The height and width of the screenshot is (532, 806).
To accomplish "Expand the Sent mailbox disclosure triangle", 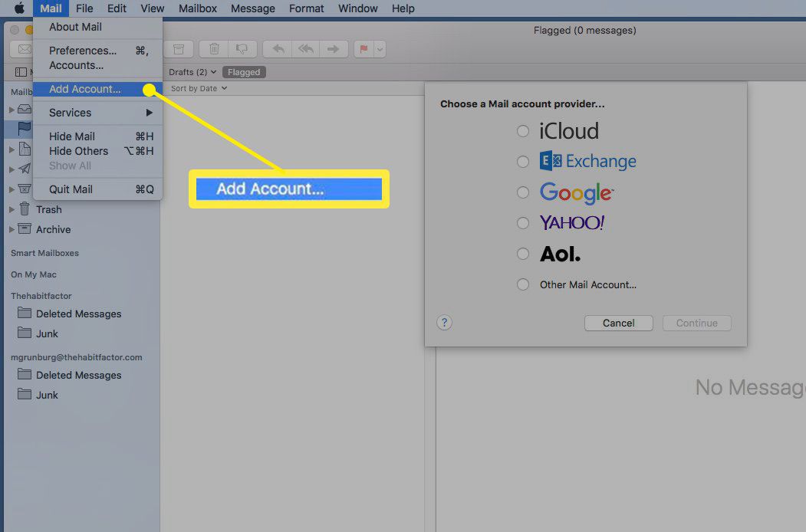I will tap(12, 169).
